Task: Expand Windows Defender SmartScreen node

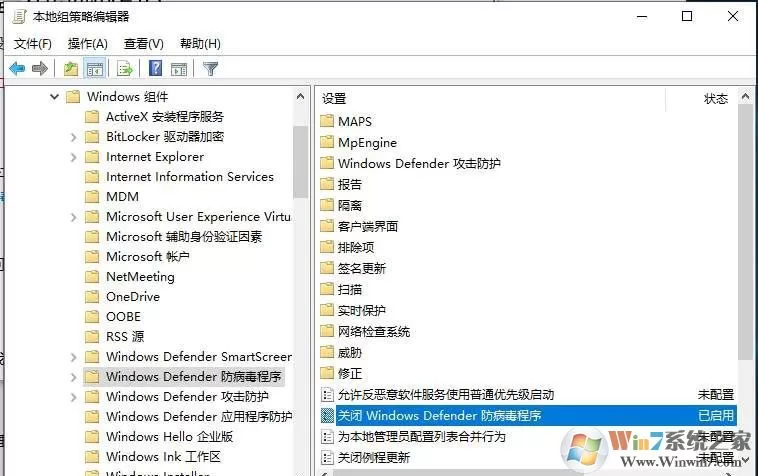Action: [x=73, y=357]
